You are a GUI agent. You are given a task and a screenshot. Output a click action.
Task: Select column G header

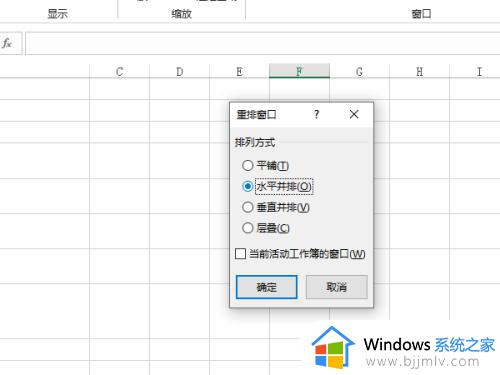pos(359,72)
